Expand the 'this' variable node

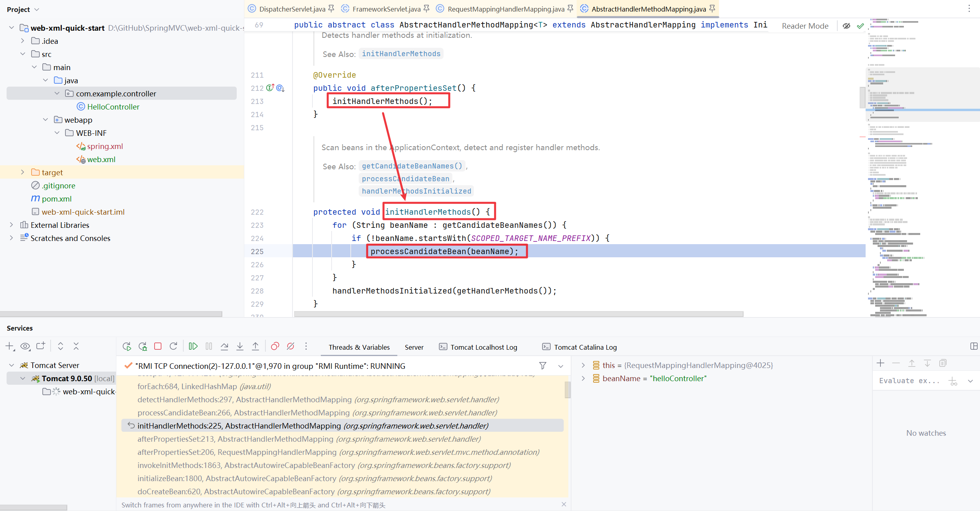[x=583, y=365]
